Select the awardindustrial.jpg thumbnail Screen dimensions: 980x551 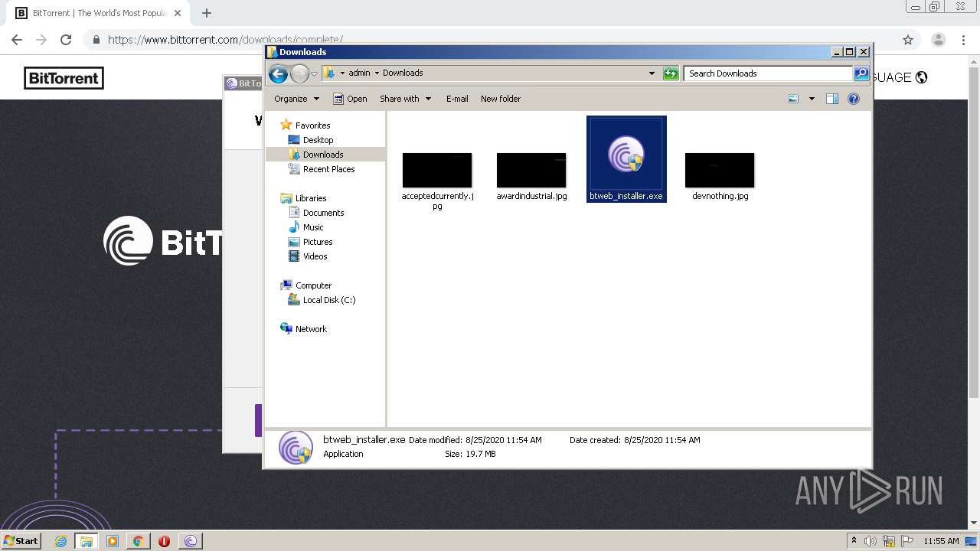531,170
